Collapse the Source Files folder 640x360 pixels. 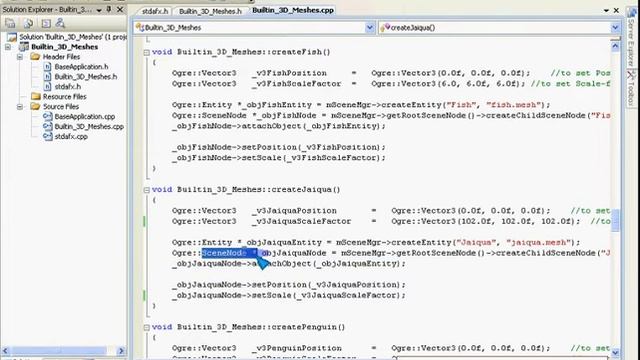(20, 107)
